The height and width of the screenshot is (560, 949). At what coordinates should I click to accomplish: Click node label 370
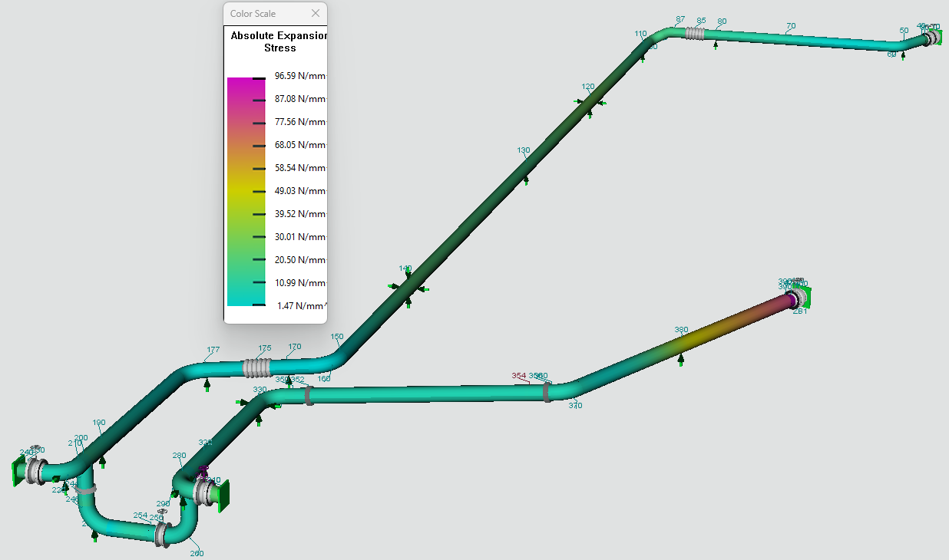tap(575, 405)
